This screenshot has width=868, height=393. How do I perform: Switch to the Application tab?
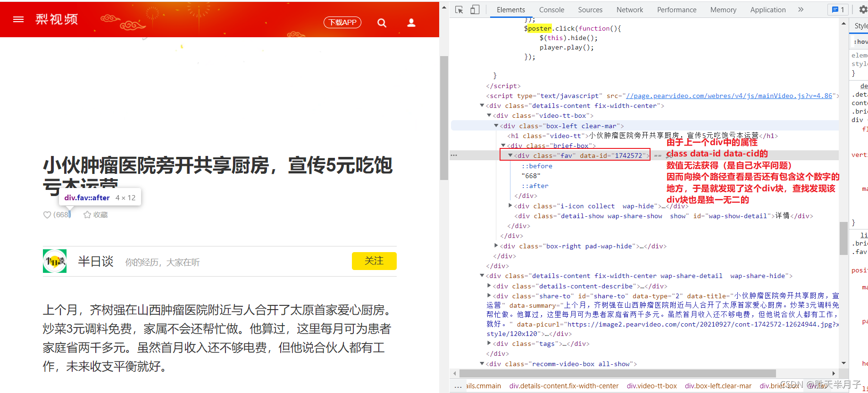coord(768,9)
